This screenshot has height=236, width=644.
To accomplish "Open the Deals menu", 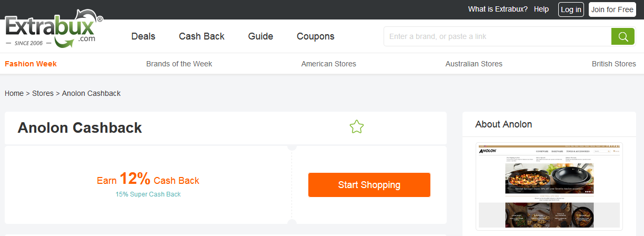I will 143,36.
